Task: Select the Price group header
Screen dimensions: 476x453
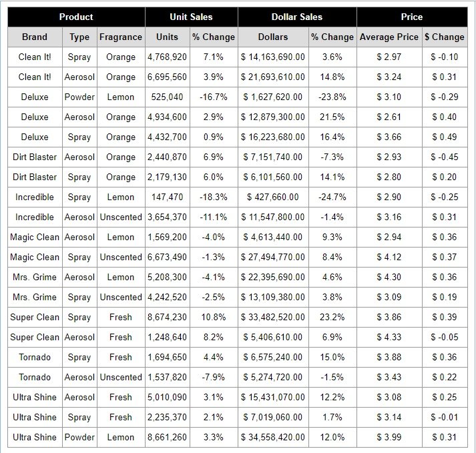Action: point(412,17)
